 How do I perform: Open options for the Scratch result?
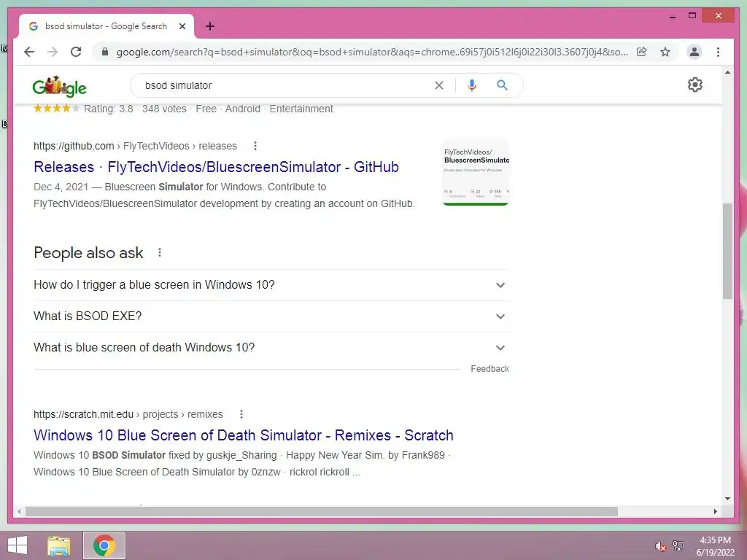click(241, 414)
